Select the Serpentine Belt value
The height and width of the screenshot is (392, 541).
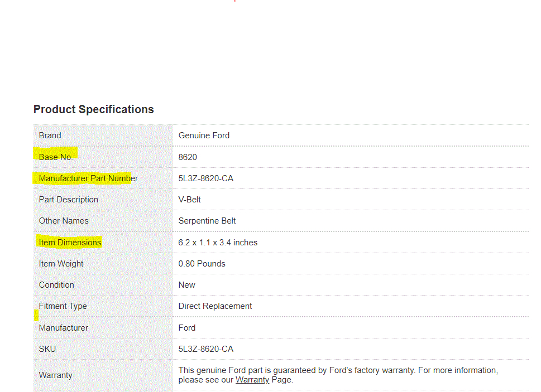pyautogui.click(x=207, y=221)
